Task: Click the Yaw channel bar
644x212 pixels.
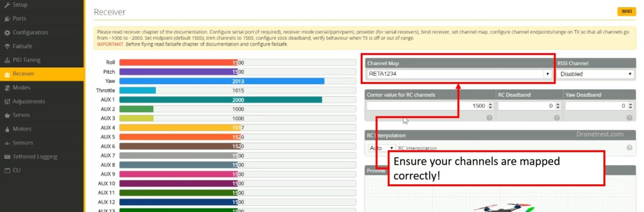Action: [222, 81]
